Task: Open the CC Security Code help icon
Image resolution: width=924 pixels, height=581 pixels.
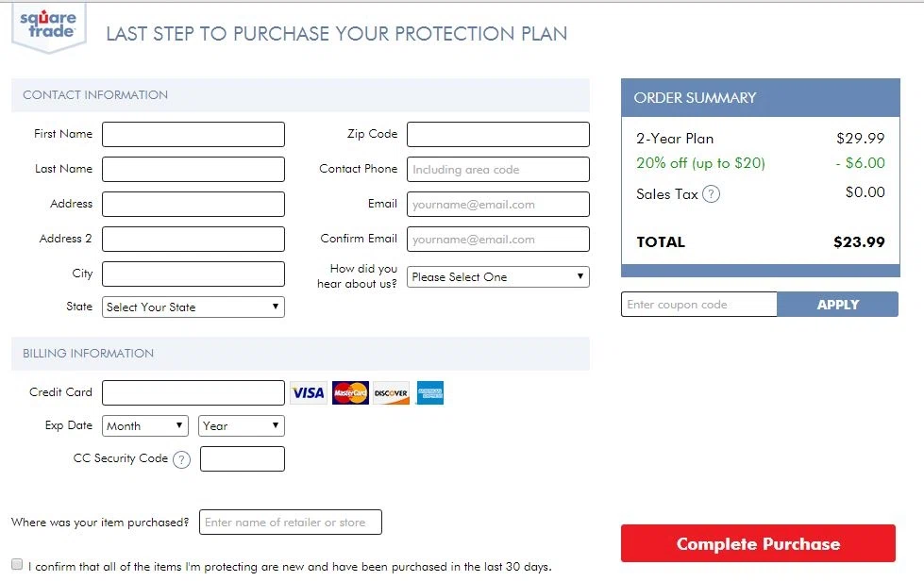Action: pos(181,459)
